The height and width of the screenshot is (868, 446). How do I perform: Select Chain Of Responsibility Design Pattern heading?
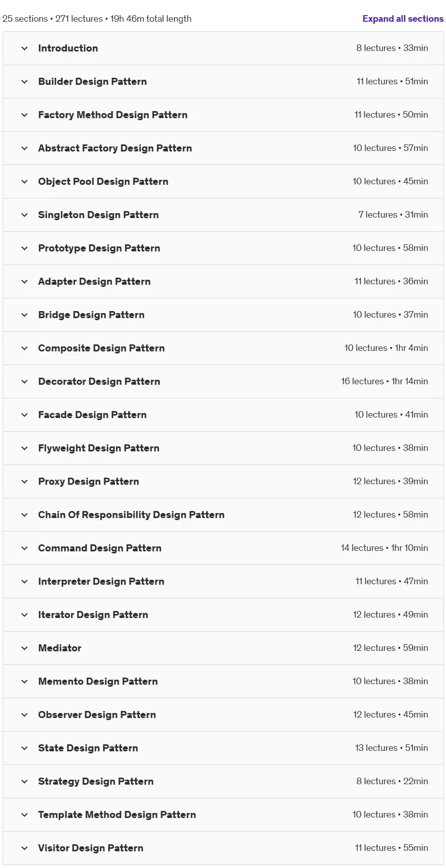131,515
